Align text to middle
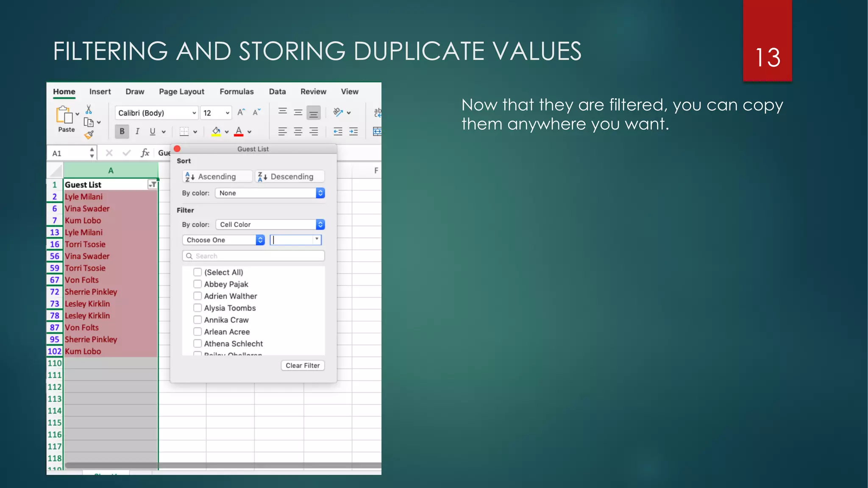The height and width of the screenshot is (488, 868). coord(298,112)
